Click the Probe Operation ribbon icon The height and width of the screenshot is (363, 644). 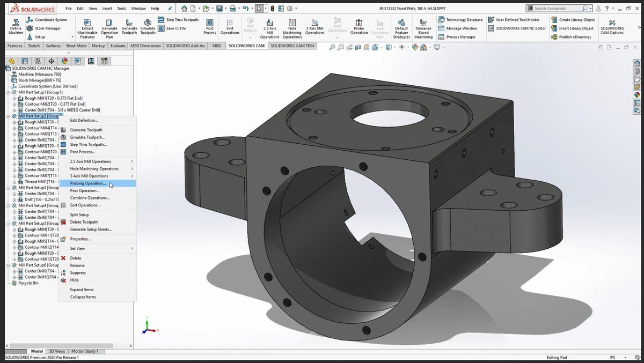359,27
